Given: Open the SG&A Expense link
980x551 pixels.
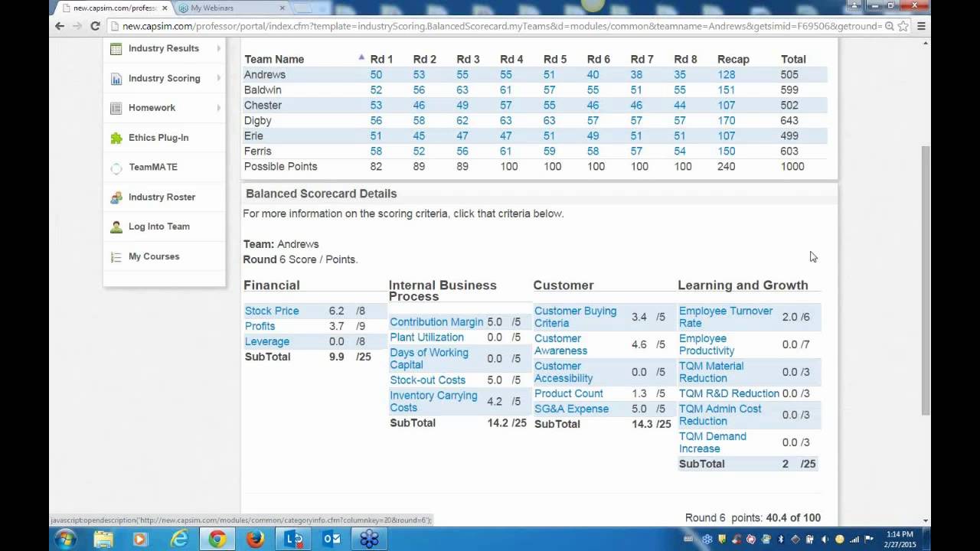Looking at the screenshot, I should point(572,409).
